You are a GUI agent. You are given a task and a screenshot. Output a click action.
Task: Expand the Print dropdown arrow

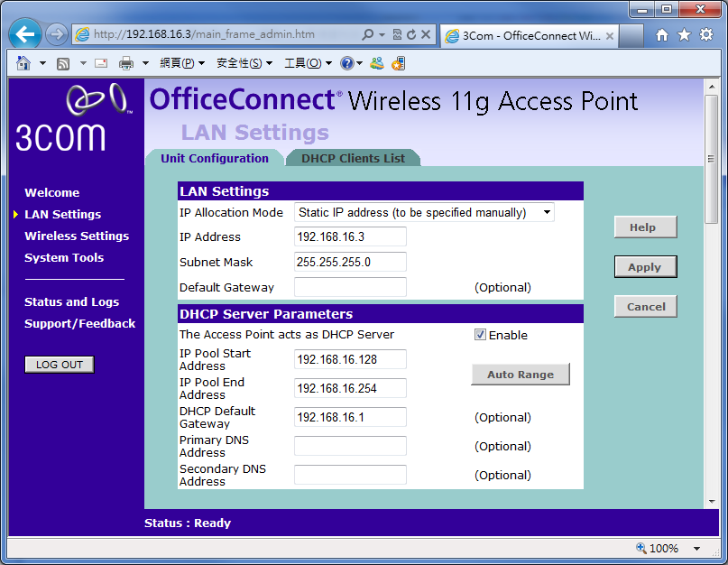click(x=145, y=62)
